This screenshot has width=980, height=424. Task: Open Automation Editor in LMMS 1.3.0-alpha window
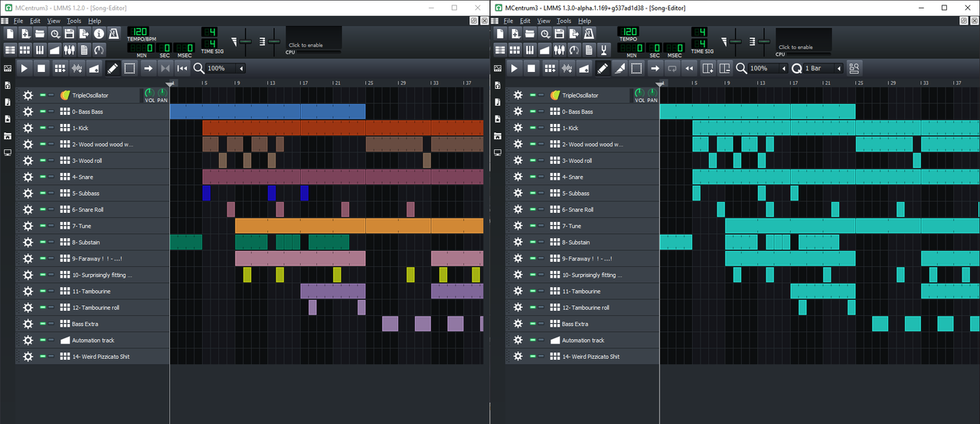coord(544,50)
